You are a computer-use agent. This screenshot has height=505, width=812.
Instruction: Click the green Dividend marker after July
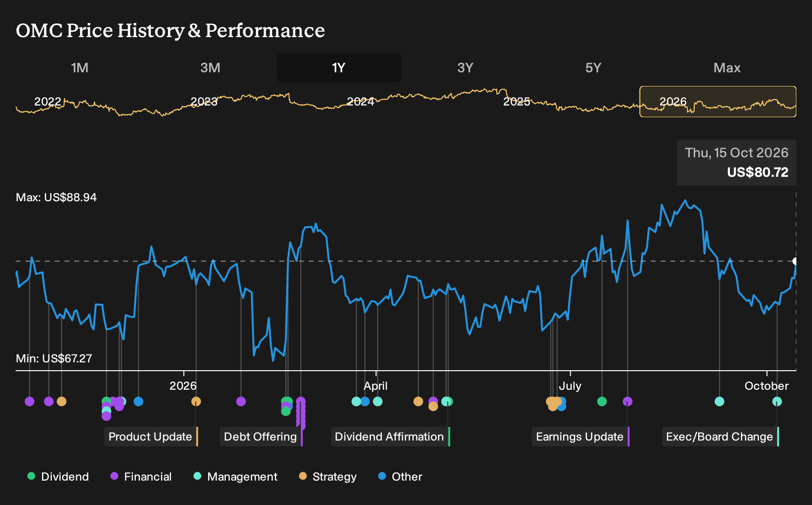pos(602,401)
